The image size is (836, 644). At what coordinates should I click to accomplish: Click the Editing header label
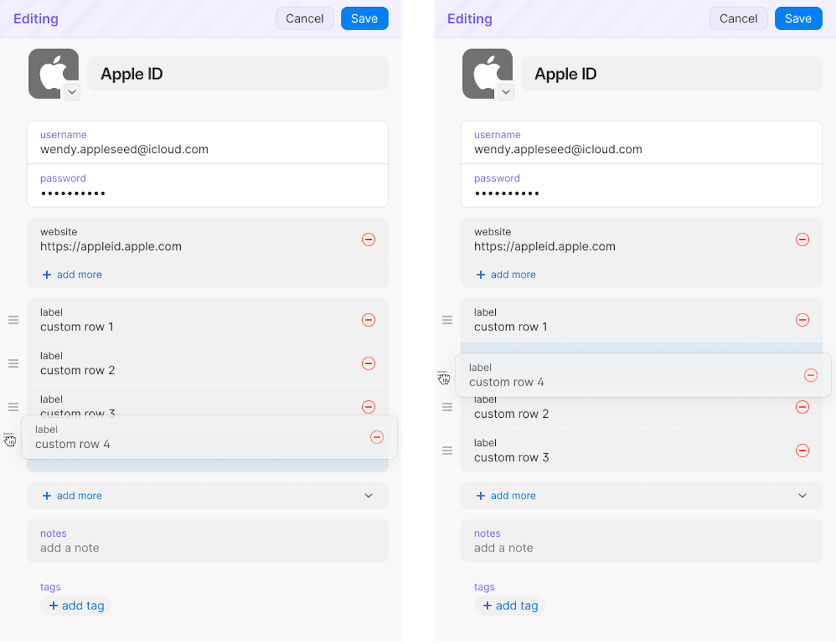pos(35,18)
